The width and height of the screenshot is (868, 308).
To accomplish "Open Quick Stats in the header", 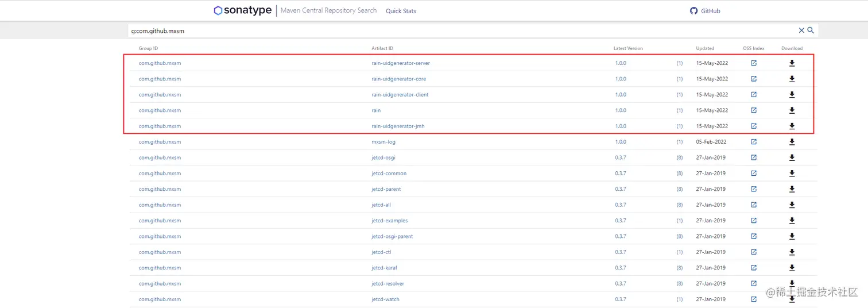I will coord(401,11).
